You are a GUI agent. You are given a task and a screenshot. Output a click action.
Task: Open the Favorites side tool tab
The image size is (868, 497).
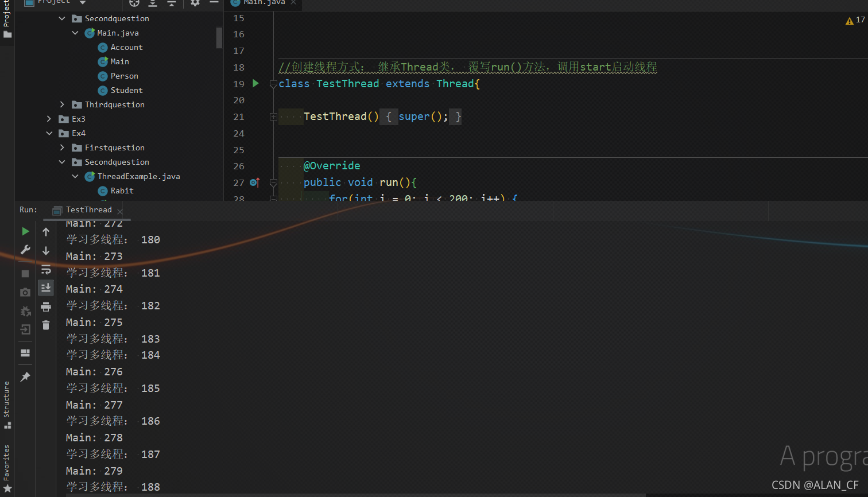(7, 468)
